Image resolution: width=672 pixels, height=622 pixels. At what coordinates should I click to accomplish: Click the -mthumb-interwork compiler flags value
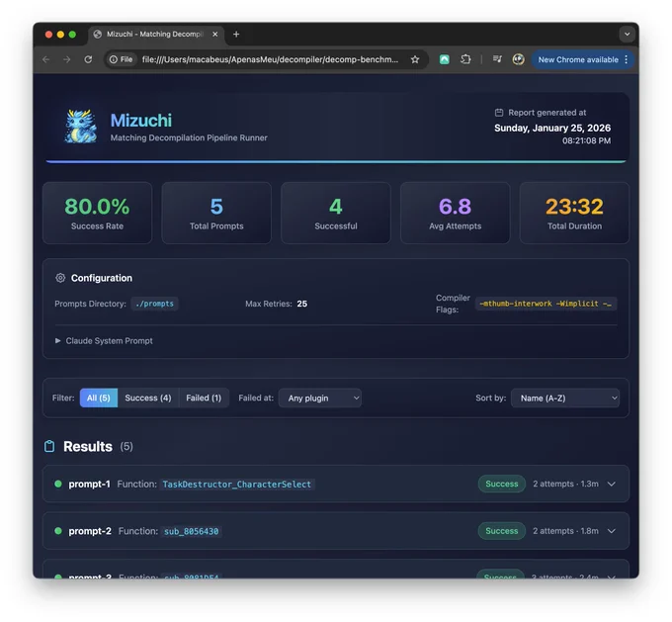pyautogui.click(x=546, y=304)
